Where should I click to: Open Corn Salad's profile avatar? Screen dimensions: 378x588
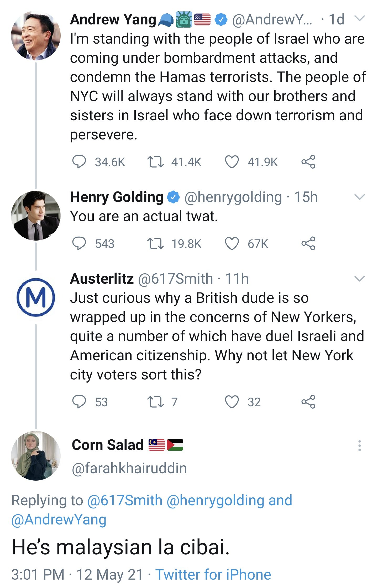tap(36, 456)
